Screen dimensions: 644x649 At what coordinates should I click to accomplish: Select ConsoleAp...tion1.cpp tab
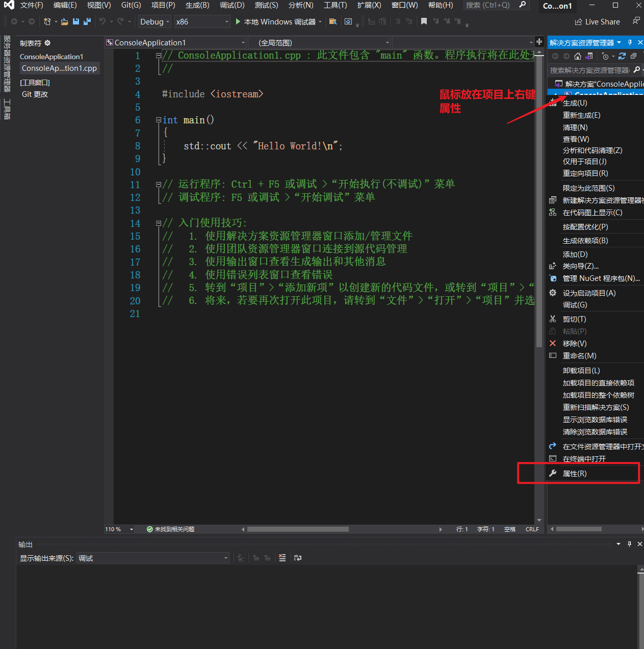click(59, 68)
